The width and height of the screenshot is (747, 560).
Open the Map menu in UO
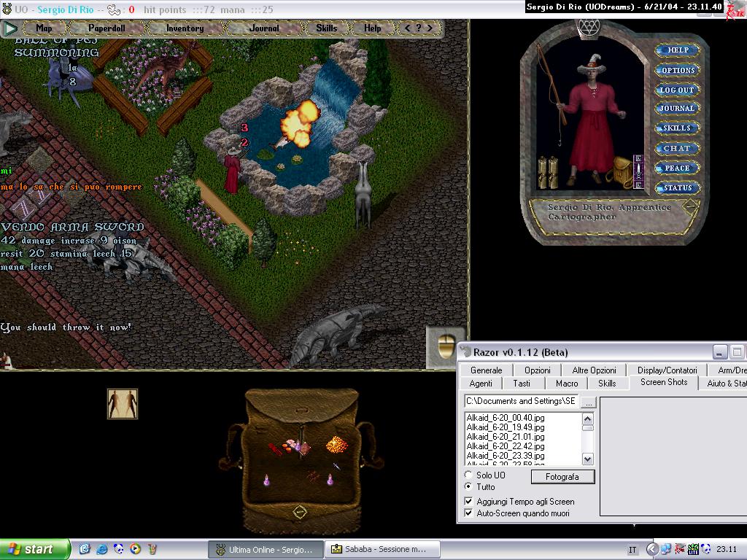(x=44, y=28)
